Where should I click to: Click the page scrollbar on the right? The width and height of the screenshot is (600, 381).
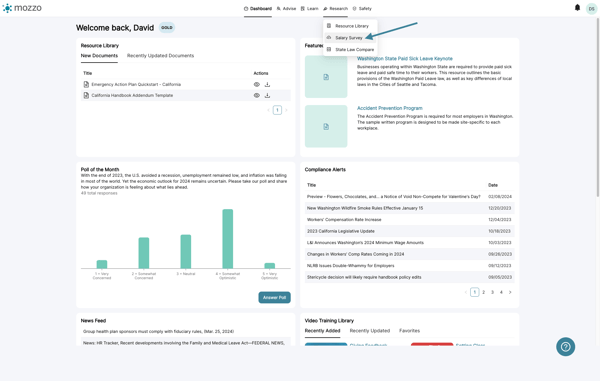[x=598, y=107]
